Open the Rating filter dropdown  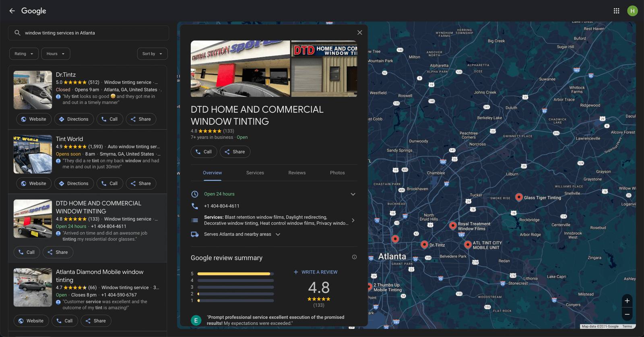(24, 54)
